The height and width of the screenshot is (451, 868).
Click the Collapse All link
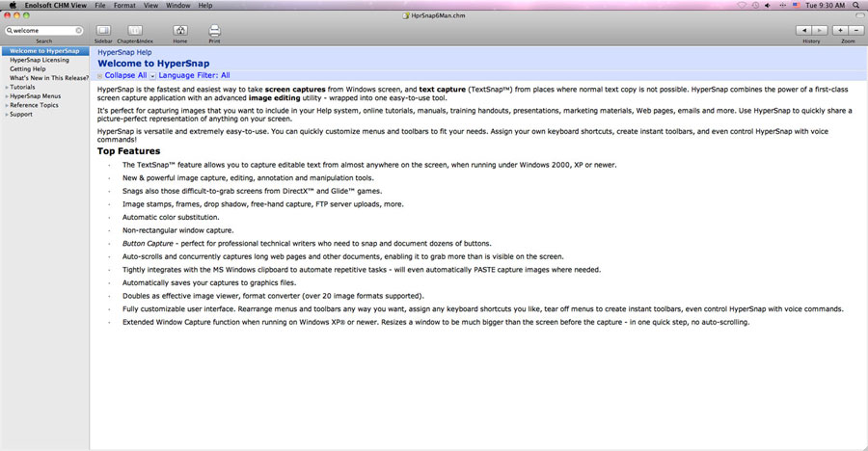tap(125, 75)
